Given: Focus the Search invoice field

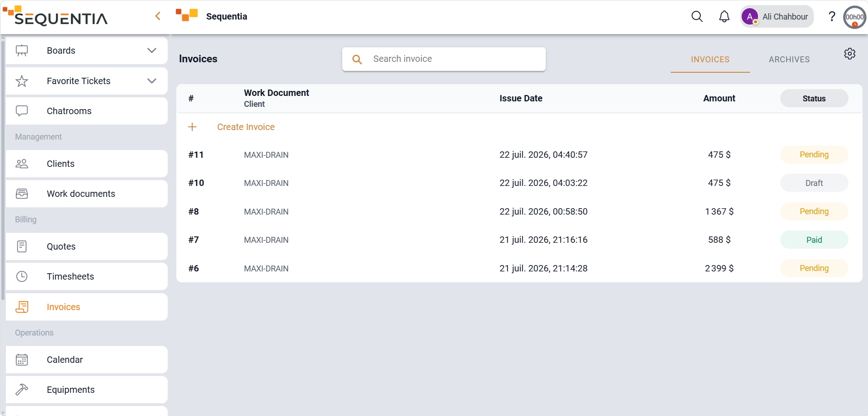Looking at the screenshot, I should click(444, 59).
